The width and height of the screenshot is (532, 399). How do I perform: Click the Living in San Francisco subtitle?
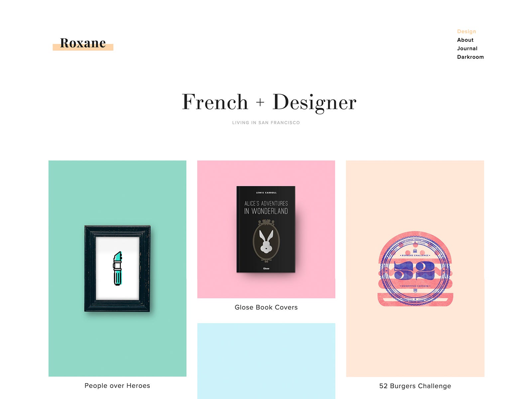(266, 123)
